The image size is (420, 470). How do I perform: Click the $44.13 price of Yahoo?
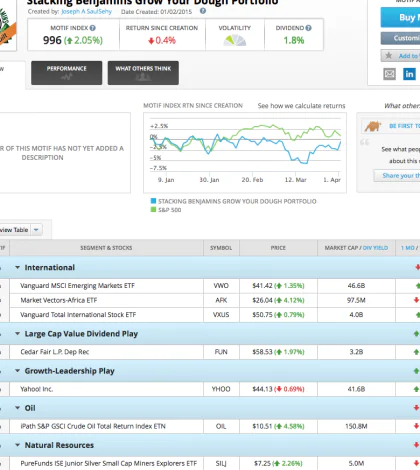262,389
